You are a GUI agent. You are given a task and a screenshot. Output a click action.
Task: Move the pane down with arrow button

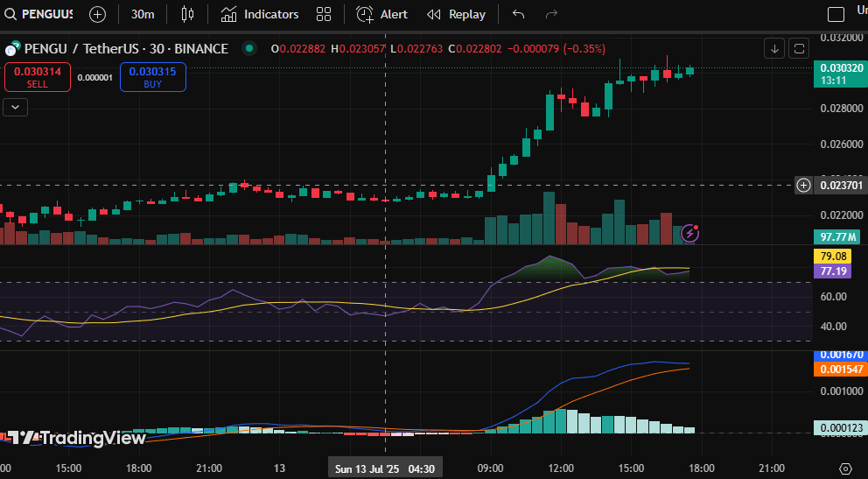(774, 49)
